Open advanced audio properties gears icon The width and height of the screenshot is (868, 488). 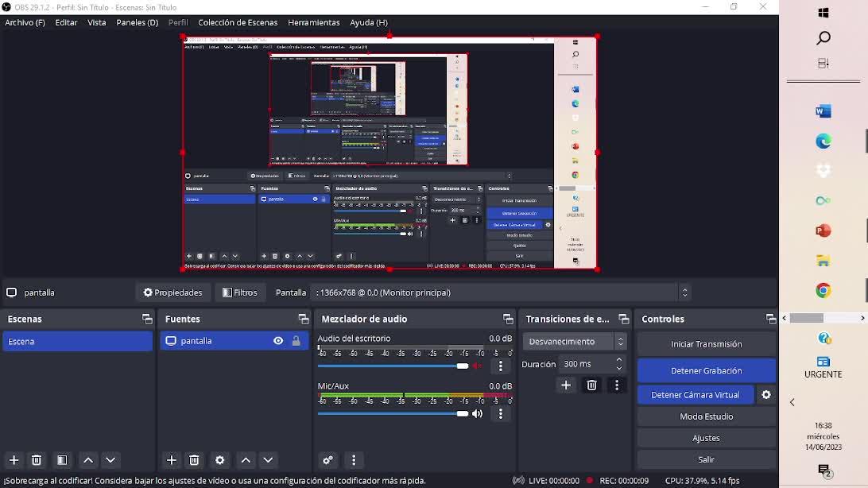(x=327, y=460)
